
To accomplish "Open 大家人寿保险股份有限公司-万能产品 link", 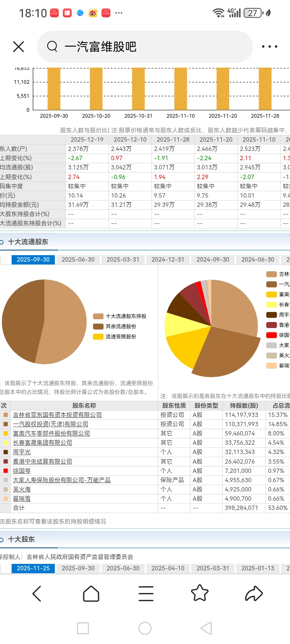I will point(62,480).
